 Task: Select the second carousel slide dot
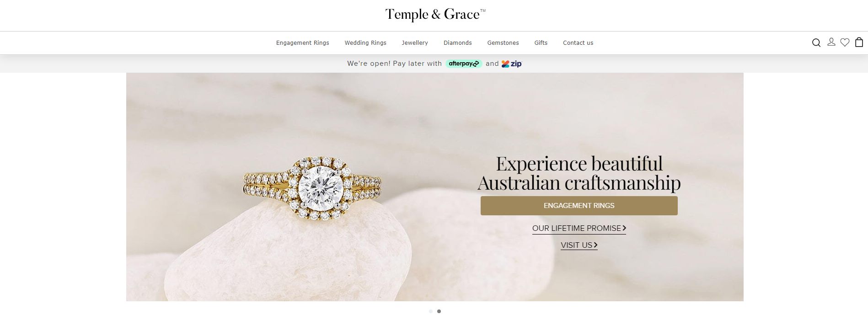pos(439,311)
